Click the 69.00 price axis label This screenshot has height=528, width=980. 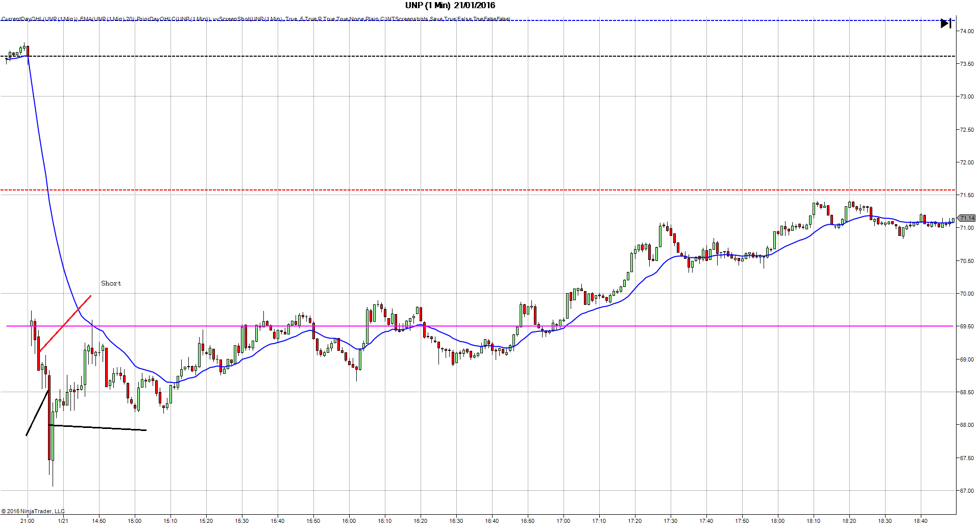[966, 359]
